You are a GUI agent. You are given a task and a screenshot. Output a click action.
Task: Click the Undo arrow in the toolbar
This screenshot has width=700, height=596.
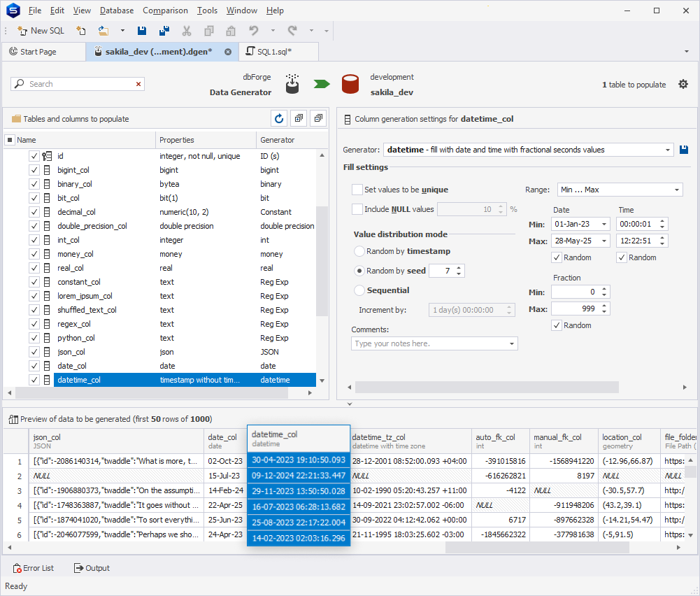coord(254,31)
